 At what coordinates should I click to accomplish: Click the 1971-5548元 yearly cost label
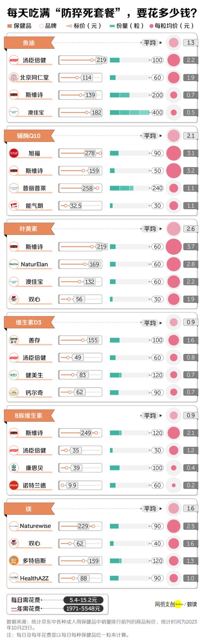pos(83,608)
